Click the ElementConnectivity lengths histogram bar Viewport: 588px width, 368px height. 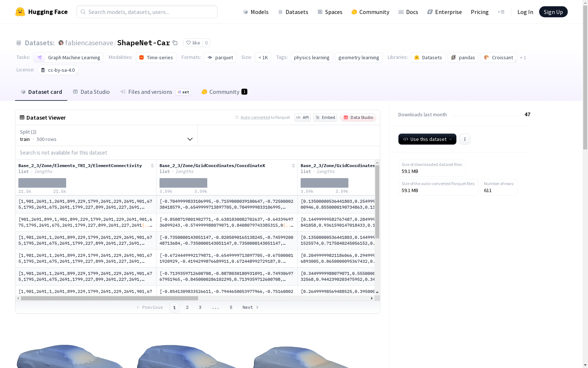[x=42, y=183]
